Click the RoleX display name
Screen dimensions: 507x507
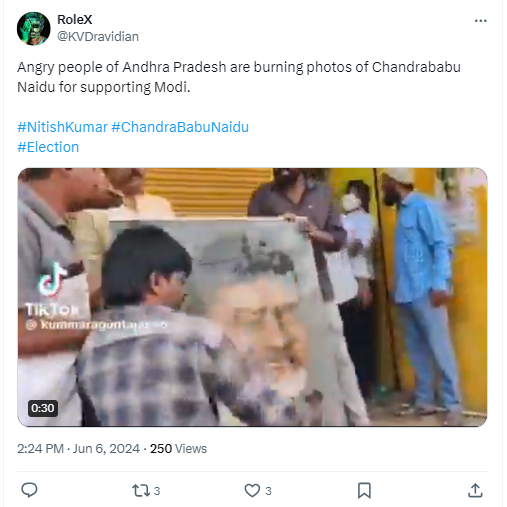pyautogui.click(x=75, y=19)
